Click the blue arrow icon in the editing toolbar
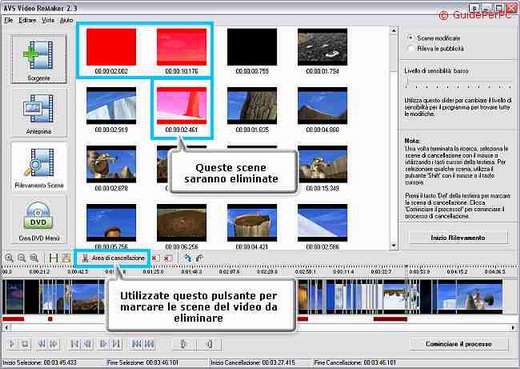Image resolution: width=520 pixels, height=369 pixels. pos(188,258)
